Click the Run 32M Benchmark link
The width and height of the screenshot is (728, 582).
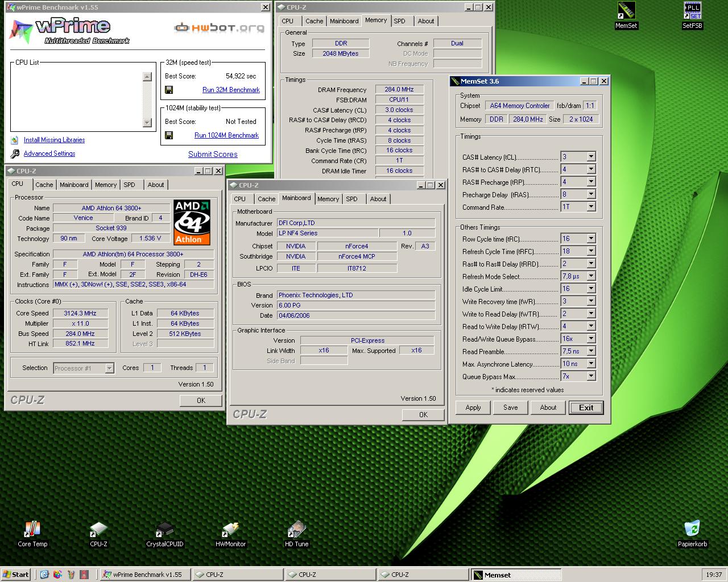[231, 90]
